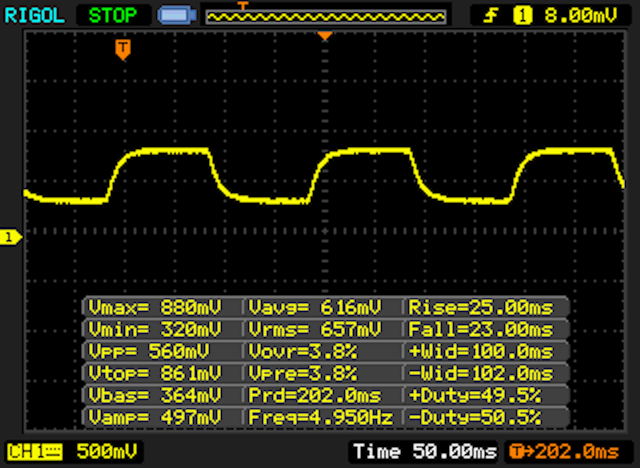
Task: Click the -Duty=50.5% duty cycle reading
Action: [x=475, y=417]
